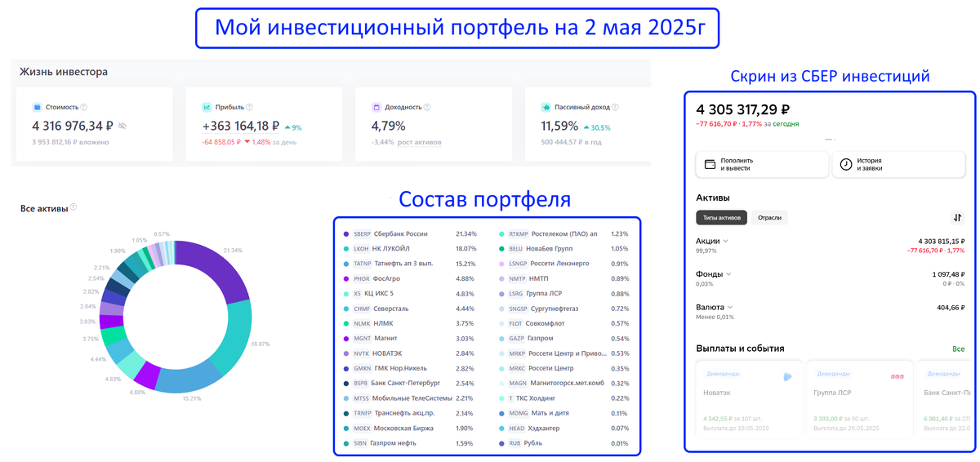Select the Газпром нефть legend row
The height and width of the screenshot is (462, 980).
click(409, 443)
